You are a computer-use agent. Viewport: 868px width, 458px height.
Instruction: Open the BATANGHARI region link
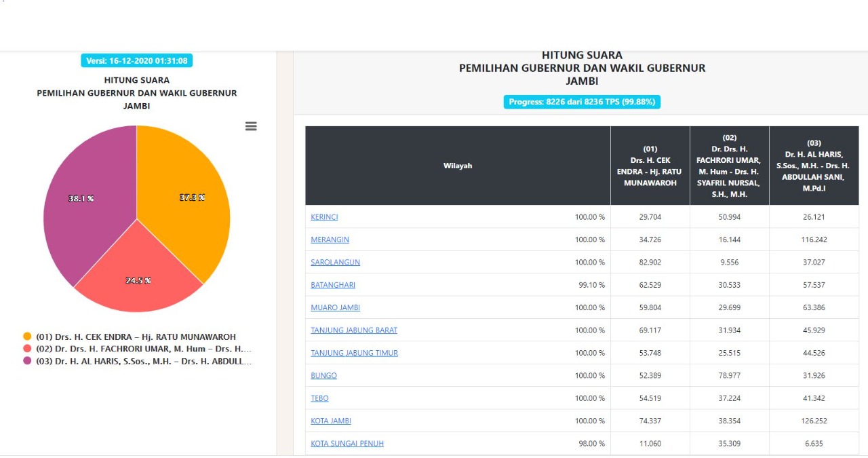332,285
